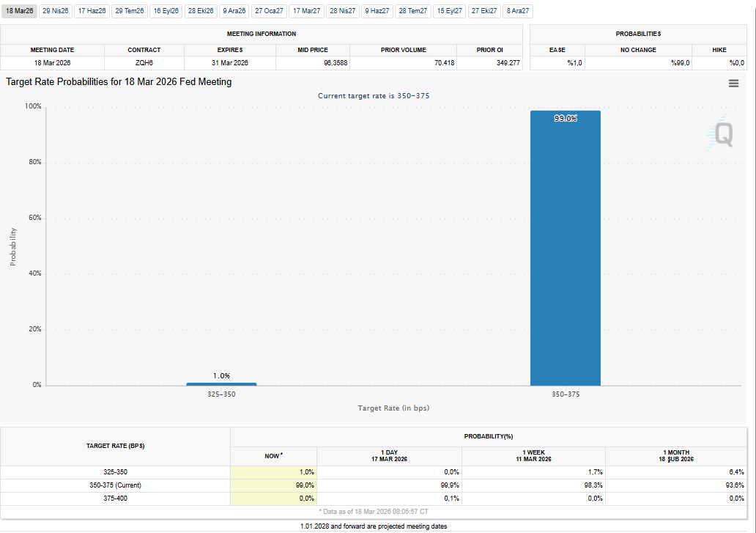Click the 1 WEEK 11 MAR 2026 column header
Image resolution: width=756 pixels, height=533 pixels.
[533, 455]
